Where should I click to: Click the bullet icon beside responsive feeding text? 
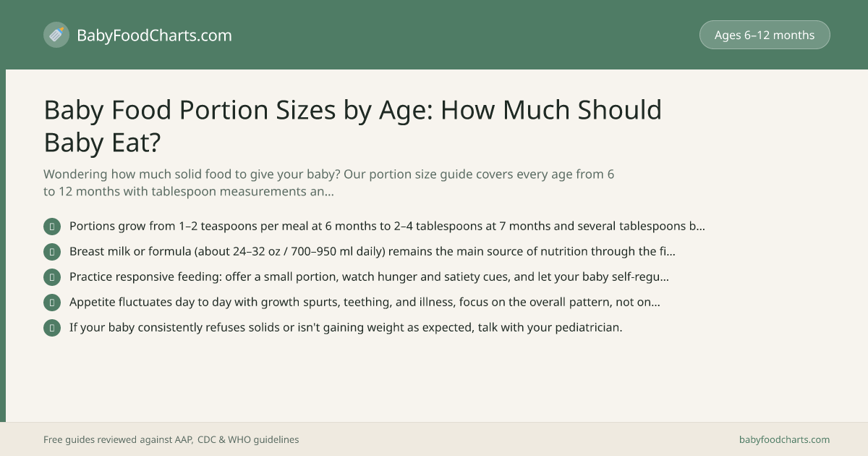click(x=52, y=277)
